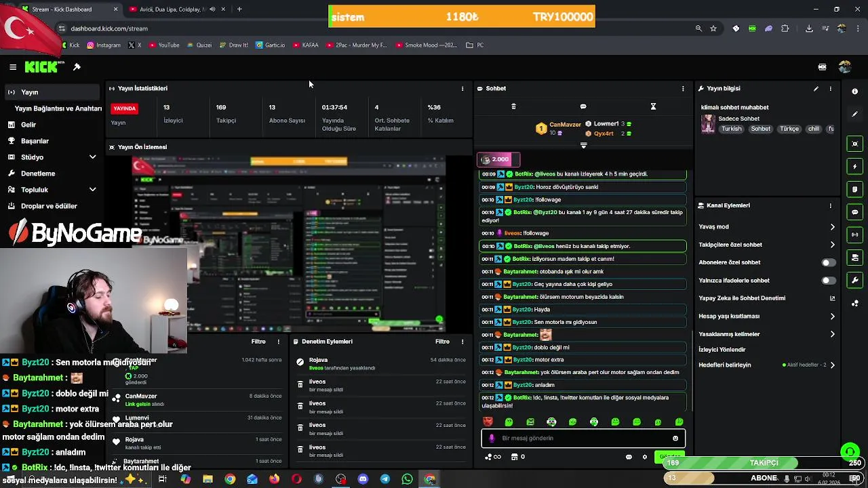Image resolution: width=868 pixels, height=488 pixels.
Task: Toggle Yalnızca ifadelerle sohbet switch
Action: (x=828, y=281)
